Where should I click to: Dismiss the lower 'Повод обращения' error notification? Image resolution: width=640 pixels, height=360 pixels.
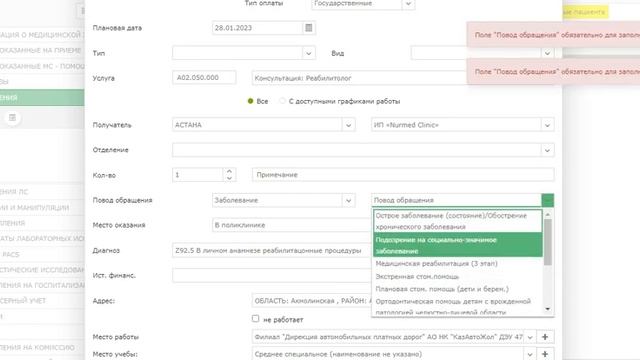point(553,71)
